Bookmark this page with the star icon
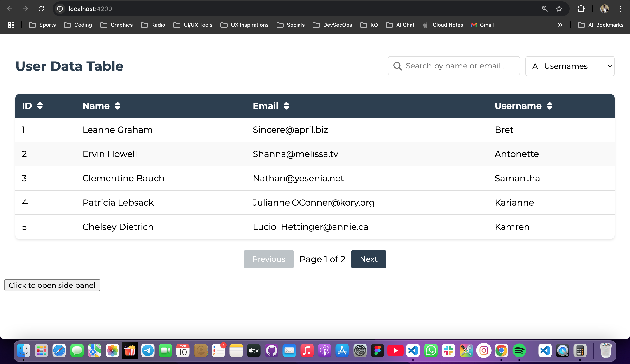The width and height of the screenshot is (630, 364). (x=559, y=9)
